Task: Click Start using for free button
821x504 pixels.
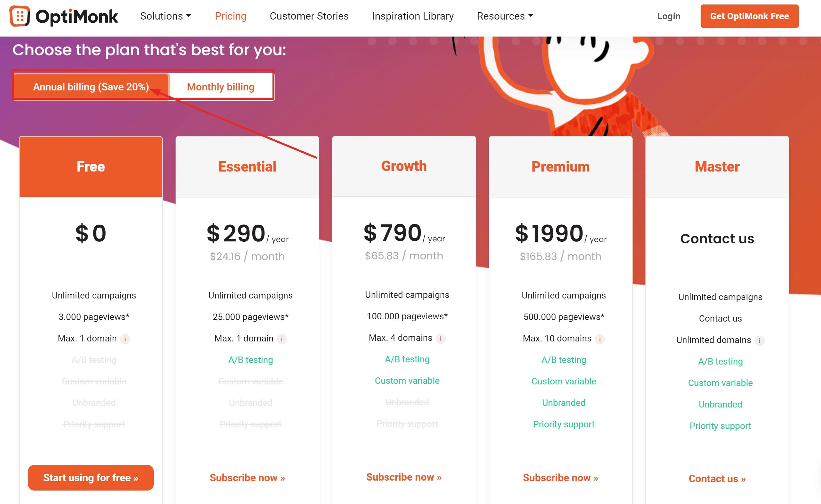Action: pos(91,478)
